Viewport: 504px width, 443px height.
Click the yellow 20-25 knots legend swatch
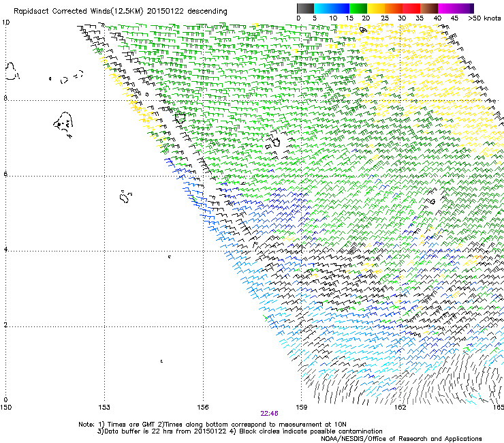point(376,8)
